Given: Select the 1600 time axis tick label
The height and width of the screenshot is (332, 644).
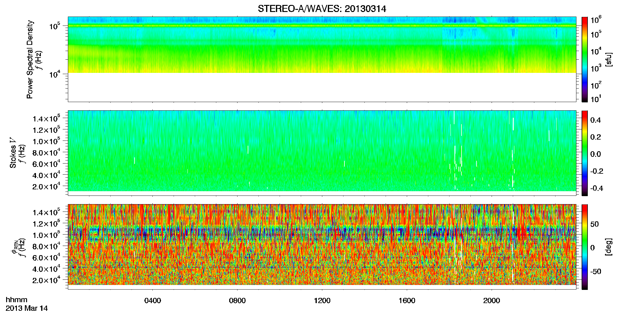Looking at the screenshot, I should [x=407, y=301].
